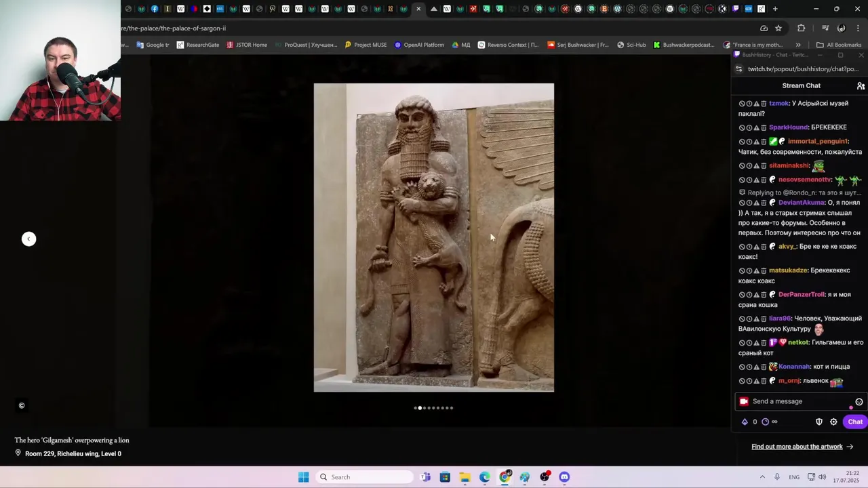Select the last dot in image carousel

[x=452, y=408]
